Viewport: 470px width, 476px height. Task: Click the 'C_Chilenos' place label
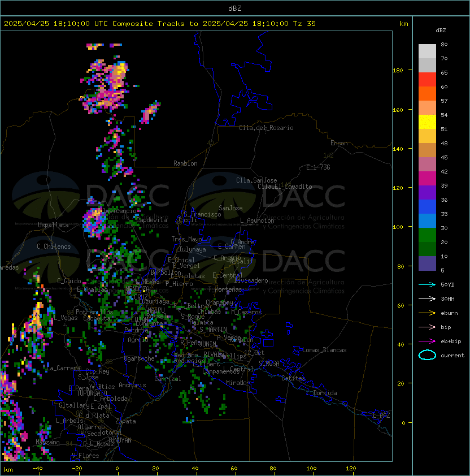coord(54,246)
